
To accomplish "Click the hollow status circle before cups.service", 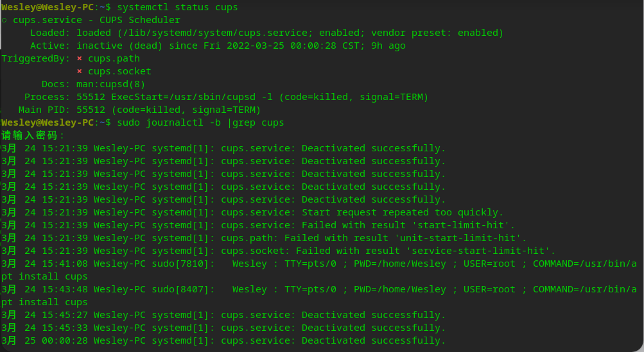I will tap(4, 20).
